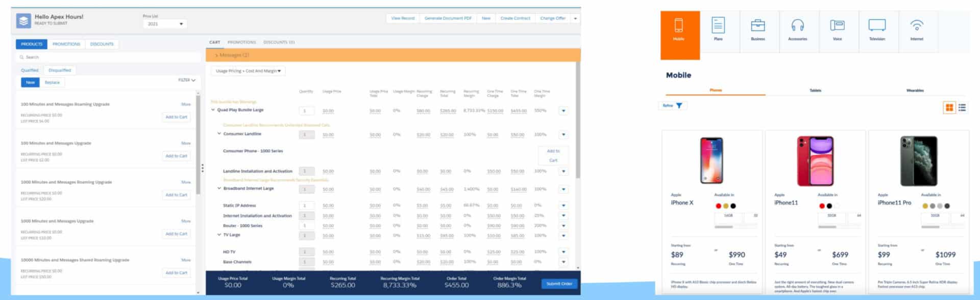Submit the order
Image resolution: width=980 pixels, height=300 pixels.
[x=559, y=284]
